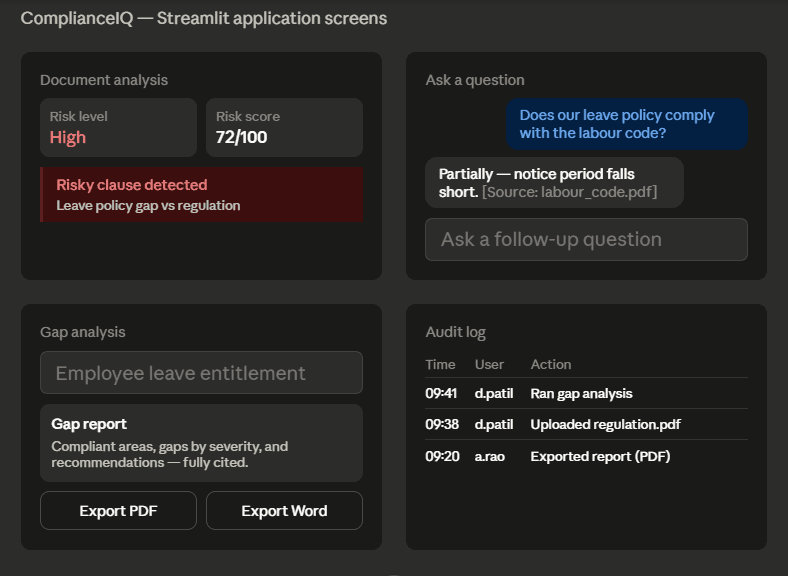Screen dimensions: 788x576
Task: Select the 'Ran gap analysis' action entry
Action: [581, 394]
